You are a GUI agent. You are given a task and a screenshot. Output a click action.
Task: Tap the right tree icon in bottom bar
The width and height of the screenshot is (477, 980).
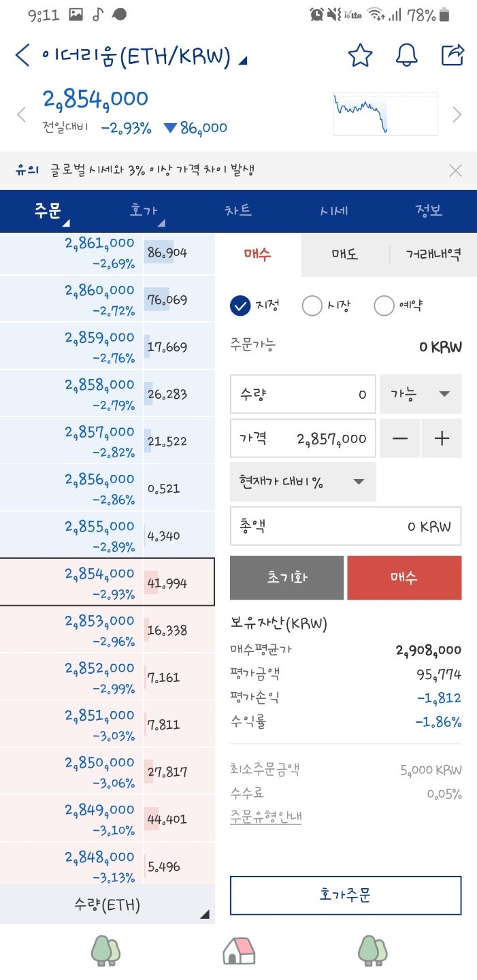coord(372,951)
